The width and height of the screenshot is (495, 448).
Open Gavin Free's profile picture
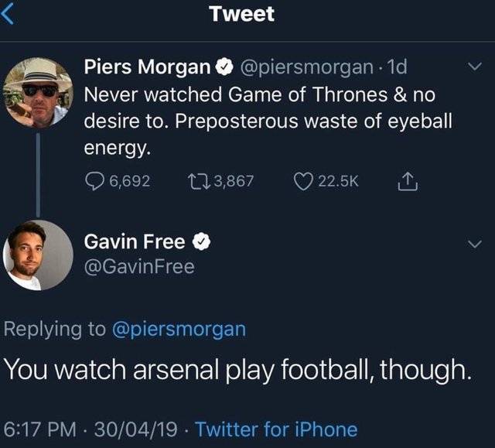click(x=37, y=255)
